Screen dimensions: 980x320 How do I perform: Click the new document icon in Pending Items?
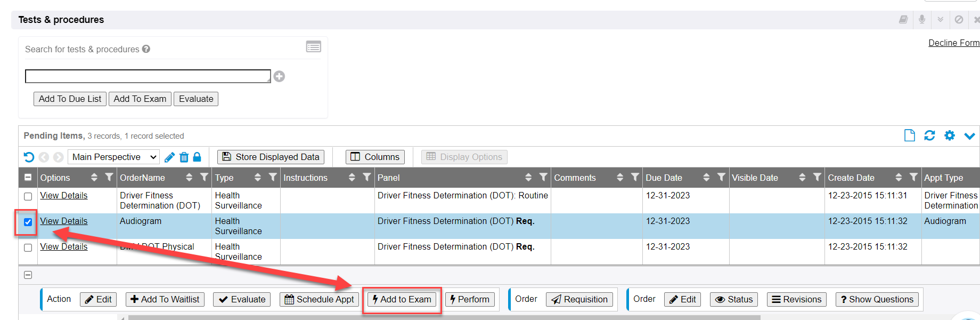[910, 135]
